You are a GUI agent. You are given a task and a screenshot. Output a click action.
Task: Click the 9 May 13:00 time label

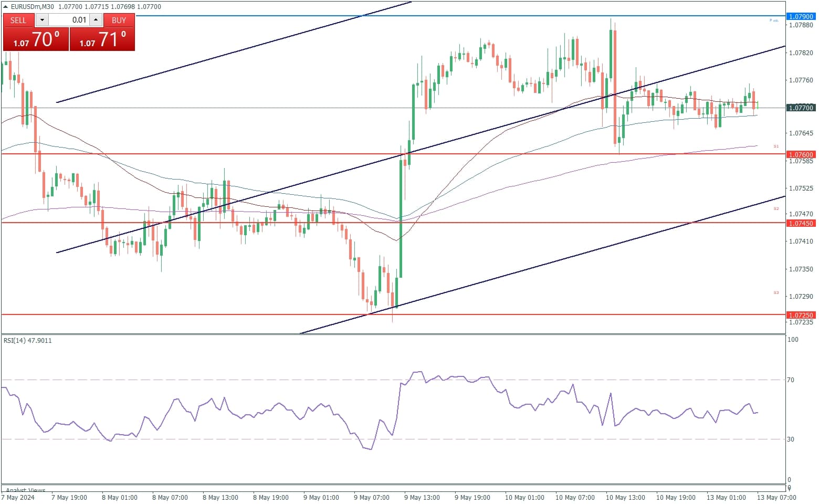422,497
